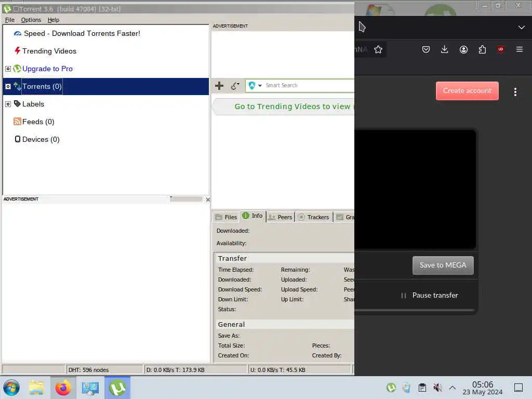532x399 pixels.
Task: Select Feeds (0) in the sidebar
Action: coord(38,122)
